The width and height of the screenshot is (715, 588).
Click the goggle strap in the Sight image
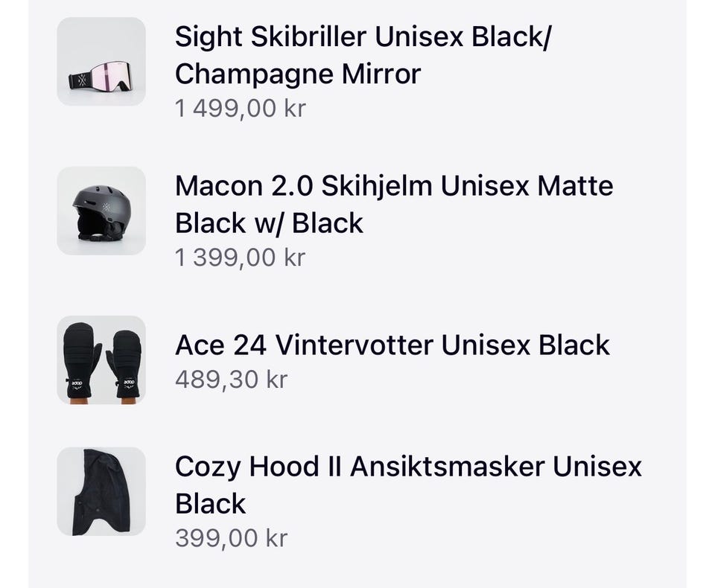point(79,80)
